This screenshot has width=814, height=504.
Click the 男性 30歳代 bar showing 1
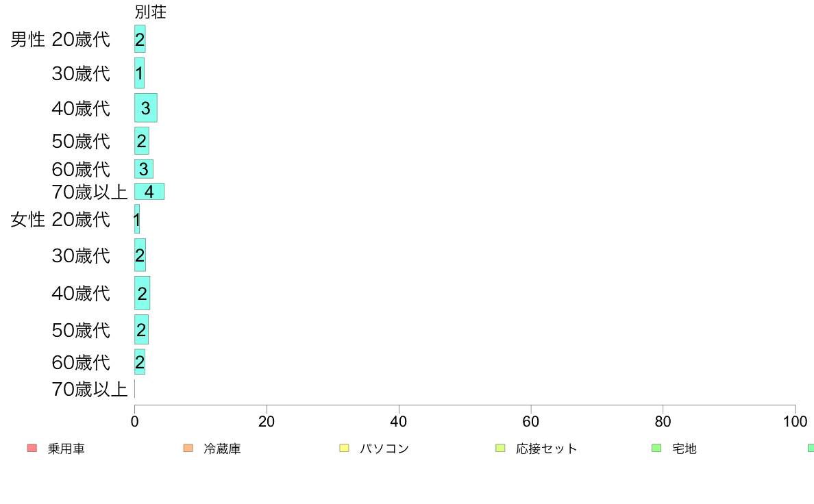click(x=140, y=73)
